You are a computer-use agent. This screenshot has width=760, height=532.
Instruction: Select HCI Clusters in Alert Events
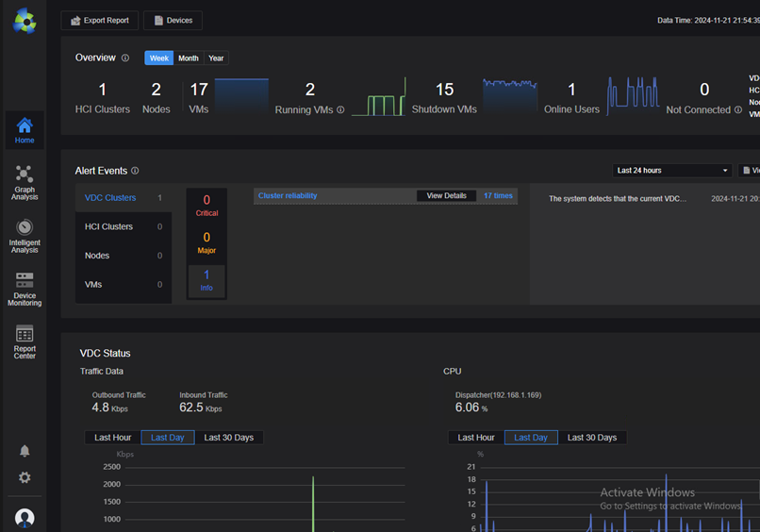pos(109,227)
